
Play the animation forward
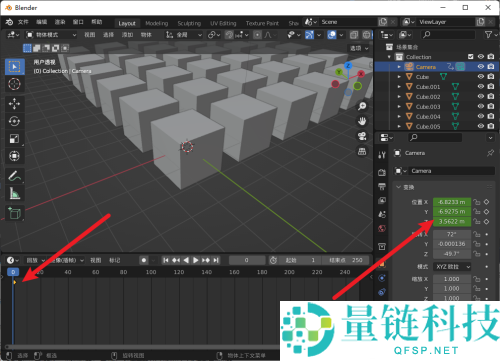coord(196,260)
